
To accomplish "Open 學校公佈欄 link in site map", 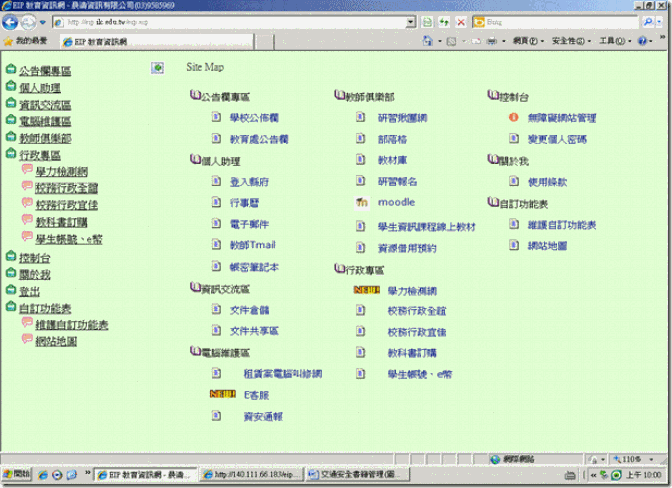I will (x=254, y=117).
